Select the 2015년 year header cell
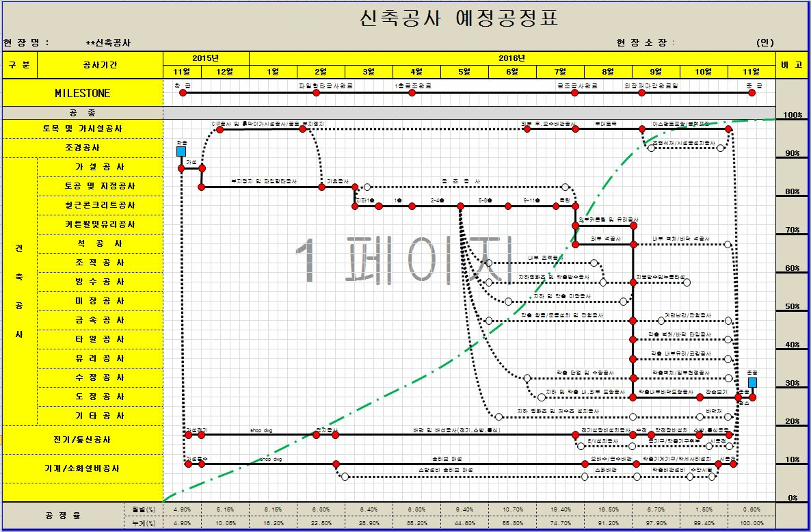The height and width of the screenshot is (532, 811). point(205,58)
